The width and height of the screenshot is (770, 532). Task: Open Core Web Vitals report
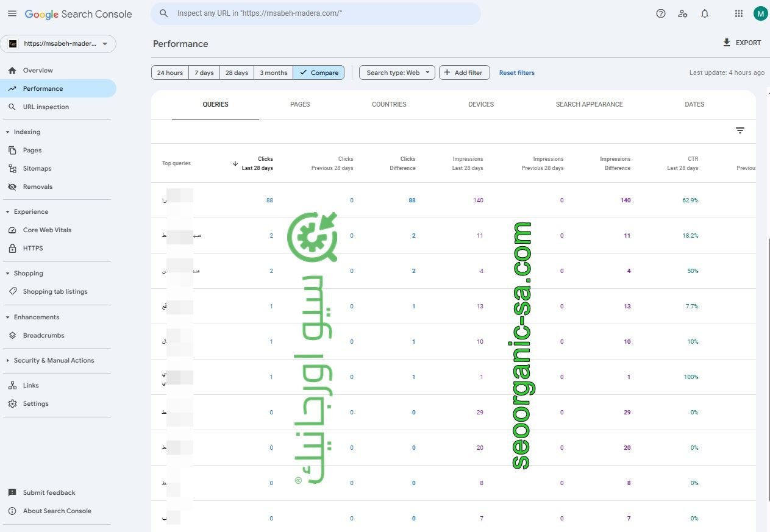(x=47, y=230)
